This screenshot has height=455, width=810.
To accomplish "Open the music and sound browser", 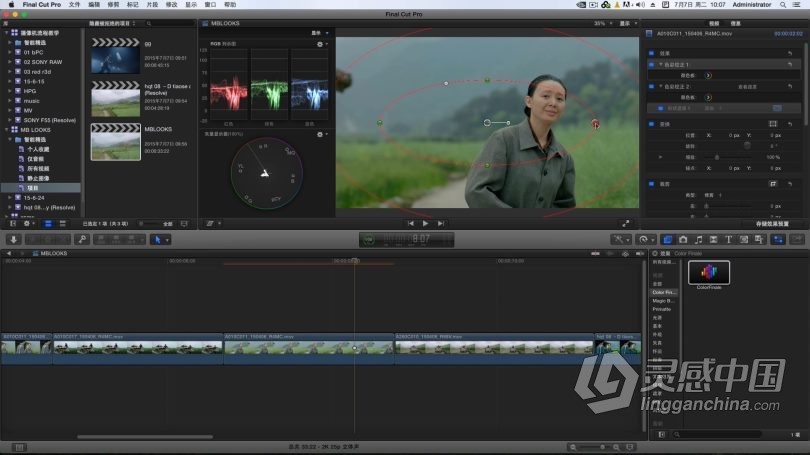I will pos(698,240).
